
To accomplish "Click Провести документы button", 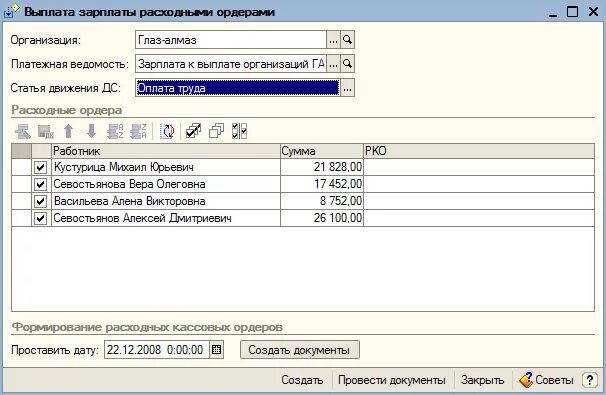I will 392,380.
